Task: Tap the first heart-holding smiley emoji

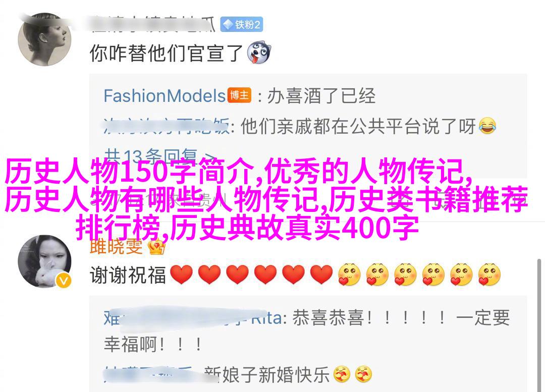Action: tap(349, 274)
